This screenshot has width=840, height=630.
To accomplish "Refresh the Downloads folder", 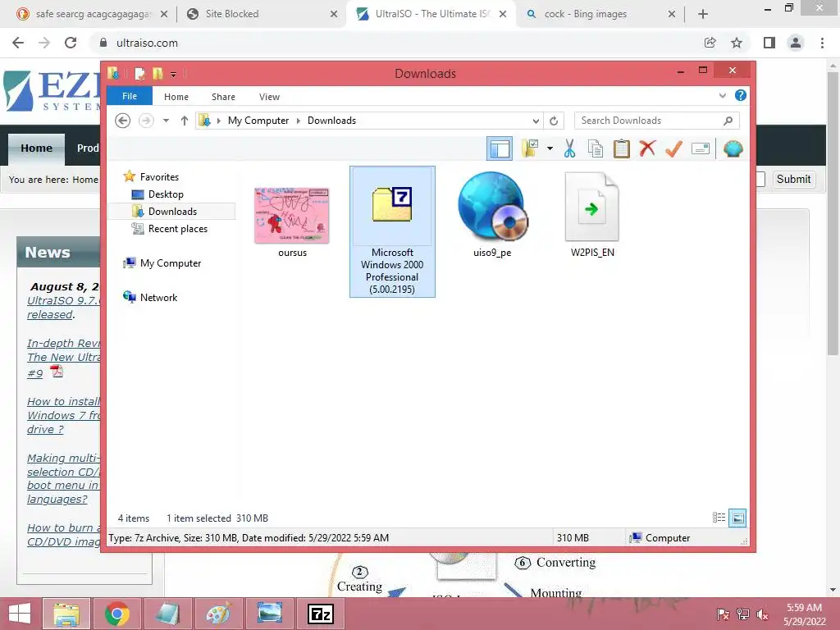I will tap(554, 121).
